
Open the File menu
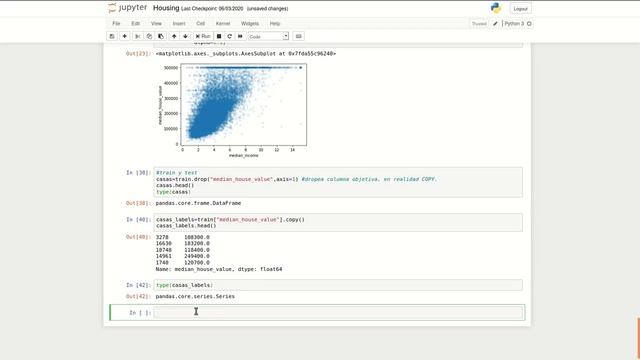pos(116,24)
